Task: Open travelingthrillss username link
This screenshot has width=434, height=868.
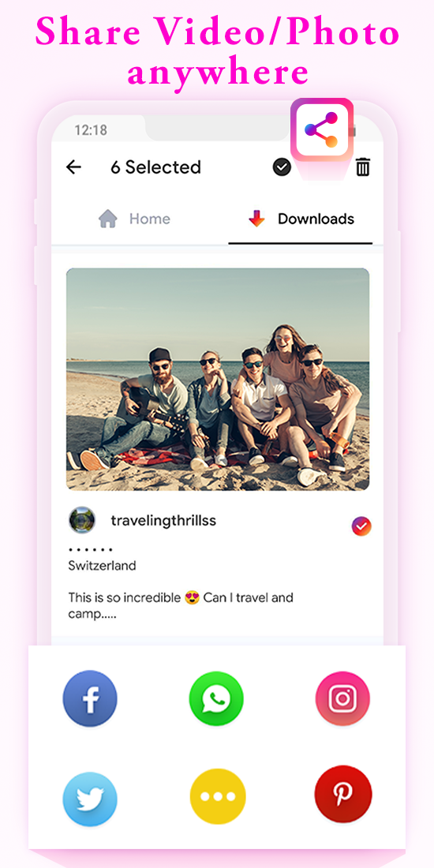Action: pyautogui.click(x=163, y=520)
